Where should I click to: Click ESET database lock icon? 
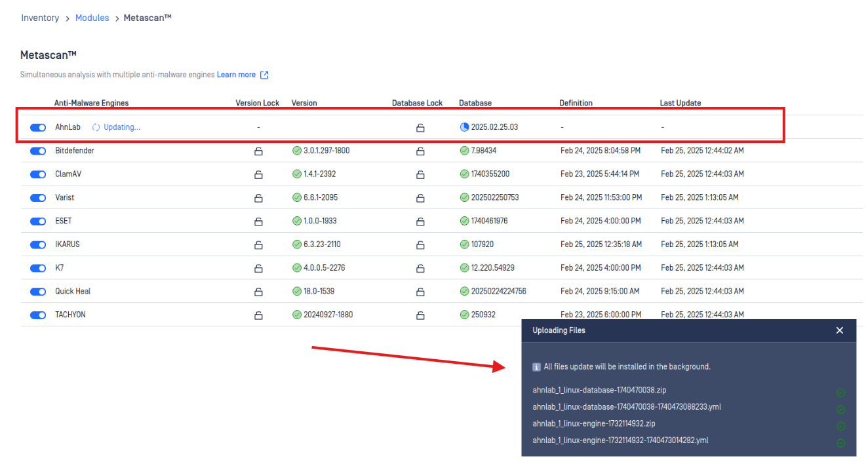pyautogui.click(x=420, y=222)
